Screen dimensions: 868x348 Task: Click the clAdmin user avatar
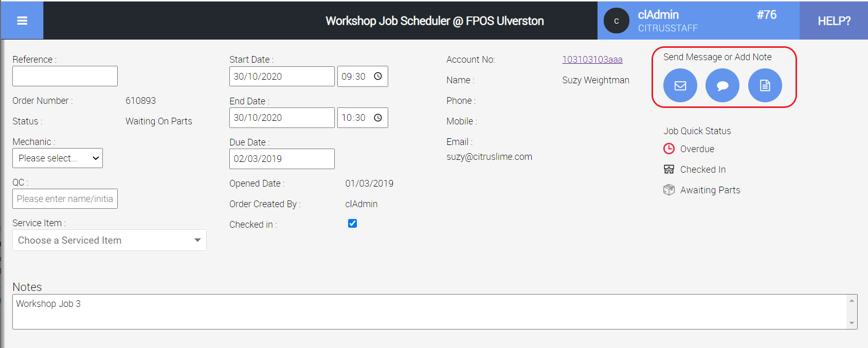(x=616, y=21)
